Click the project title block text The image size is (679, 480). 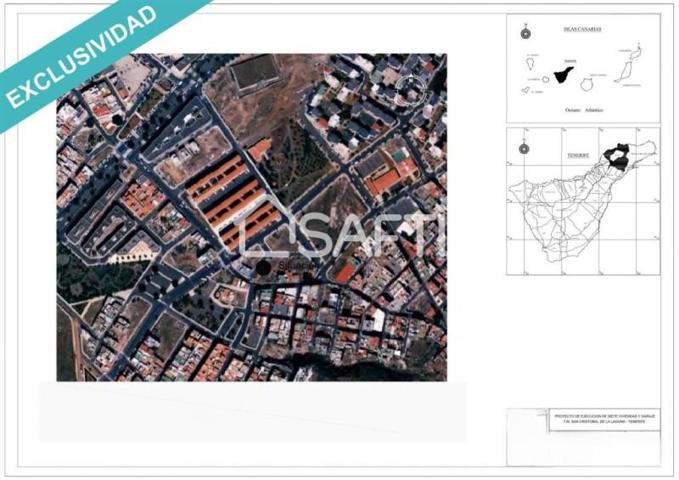click(x=605, y=419)
